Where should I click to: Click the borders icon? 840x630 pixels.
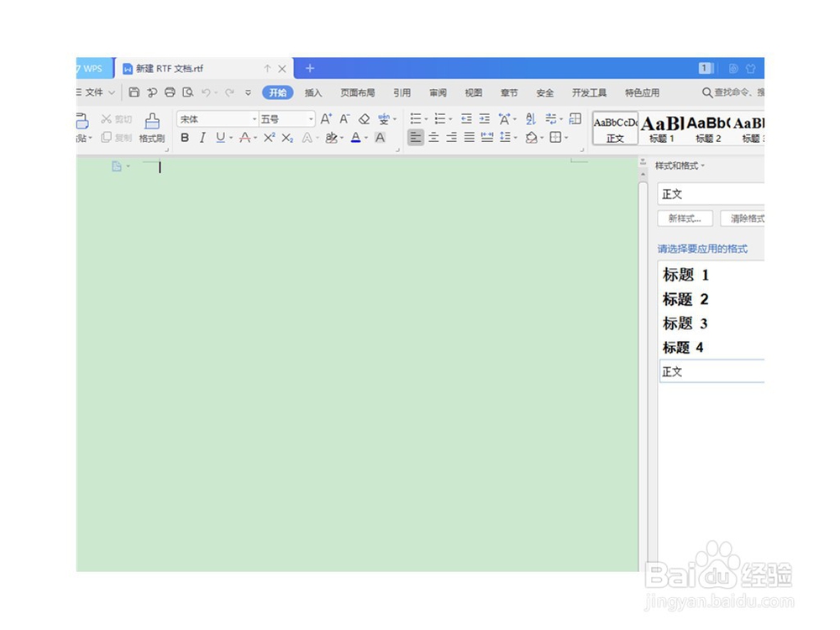[555, 138]
